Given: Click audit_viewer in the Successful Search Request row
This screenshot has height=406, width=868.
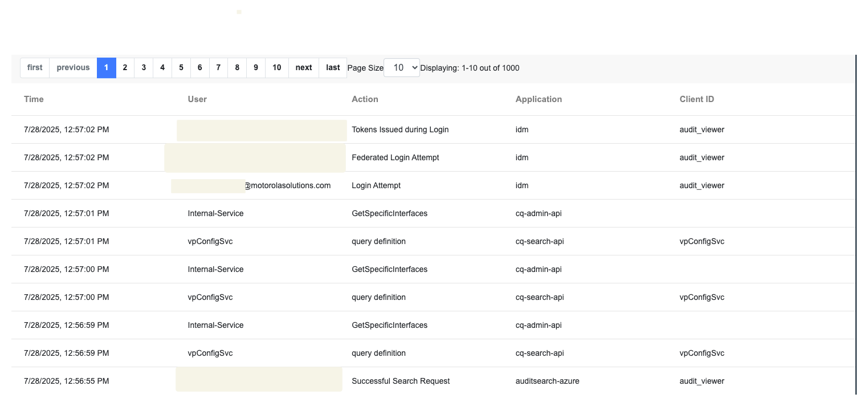Looking at the screenshot, I should point(702,381).
